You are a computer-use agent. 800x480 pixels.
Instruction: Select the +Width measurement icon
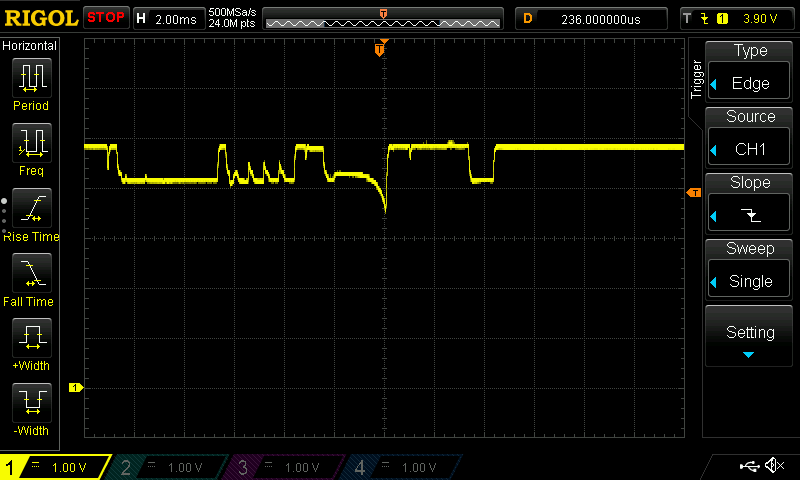point(31,340)
